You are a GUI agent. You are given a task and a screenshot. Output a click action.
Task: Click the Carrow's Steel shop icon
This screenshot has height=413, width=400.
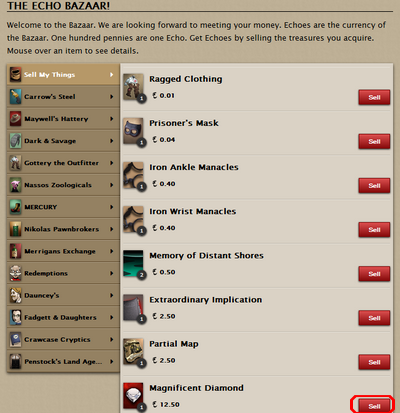point(15,97)
